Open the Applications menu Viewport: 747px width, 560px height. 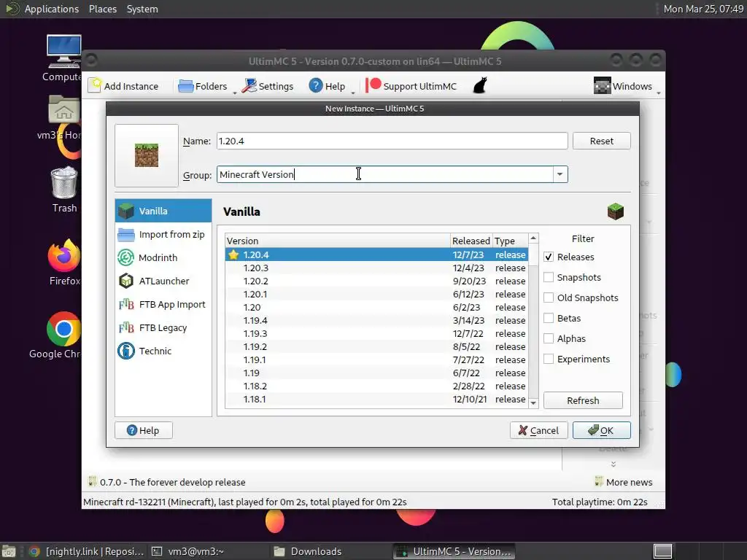click(x=52, y=9)
